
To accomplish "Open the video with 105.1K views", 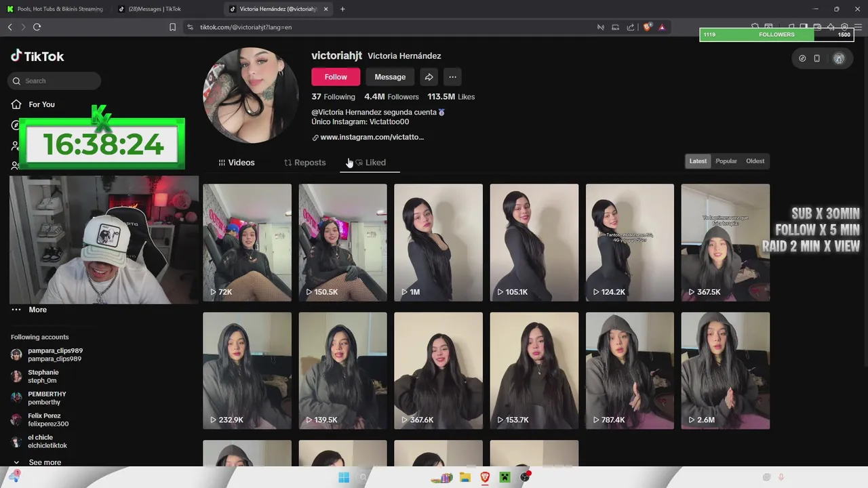I will 534,243.
